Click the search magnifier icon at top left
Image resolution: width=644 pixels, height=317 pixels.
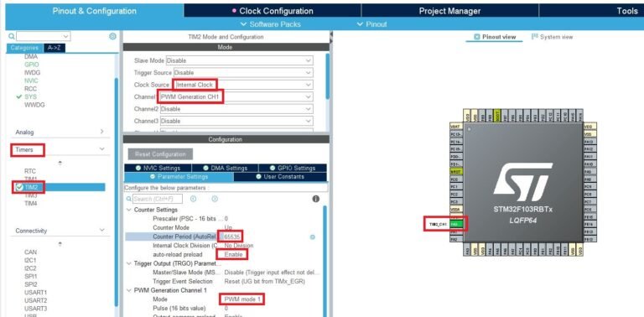(12, 37)
